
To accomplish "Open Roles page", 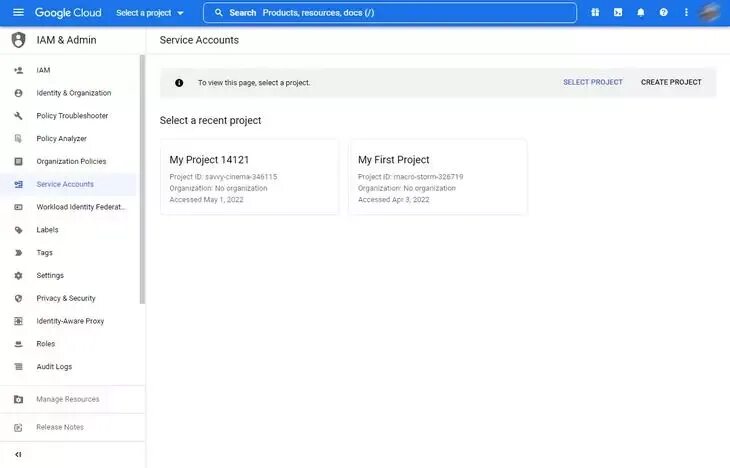I will [46, 344].
